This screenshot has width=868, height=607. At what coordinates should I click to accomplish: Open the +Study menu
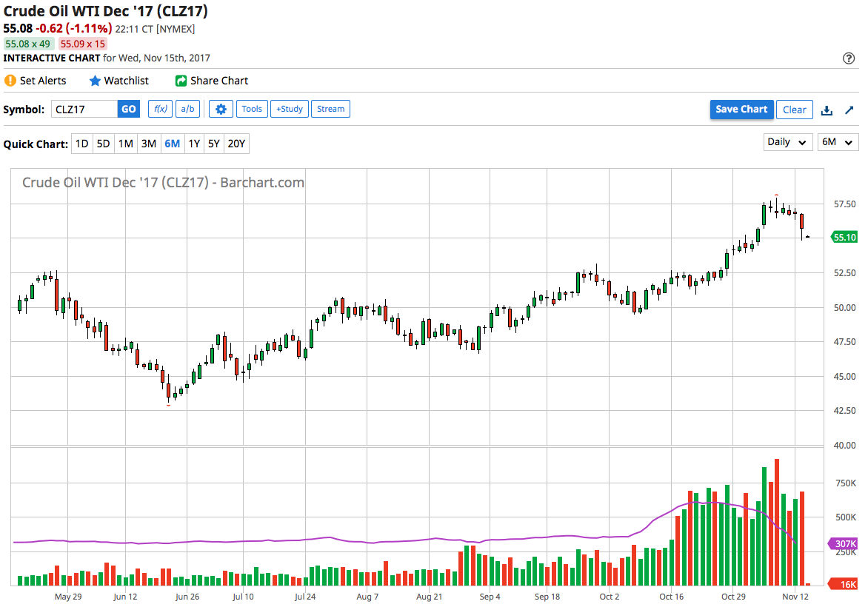[290, 109]
